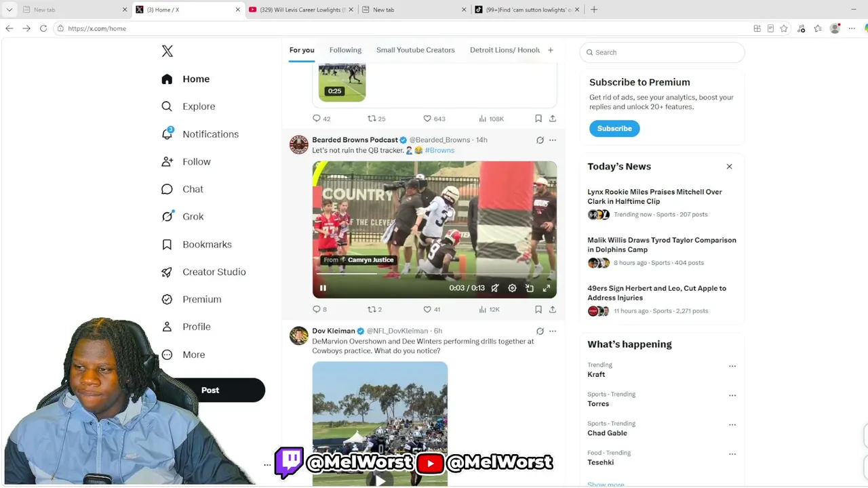
Task: Open 49ers Sign Herbert and Leo story
Action: click(x=662, y=300)
